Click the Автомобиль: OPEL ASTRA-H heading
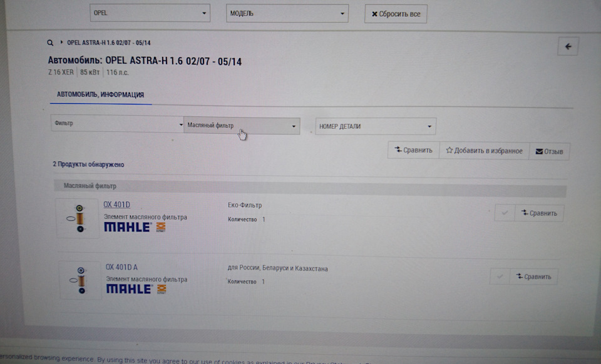Viewport: 601px width, 364px height. (145, 61)
